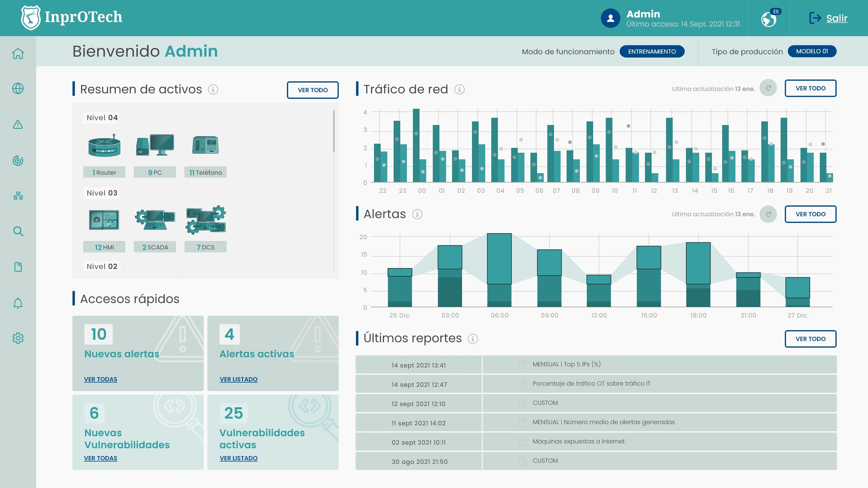The image size is (868, 488).
Task: Open report MENSUAL | Top 5 IPs (%)
Action: click(x=596, y=365)
